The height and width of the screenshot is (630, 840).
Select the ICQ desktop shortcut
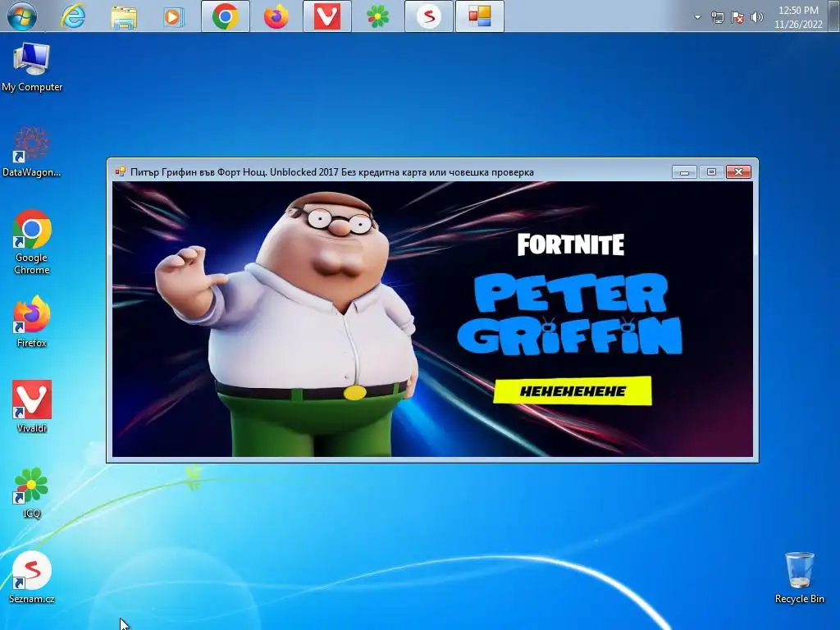coord(32,493)
